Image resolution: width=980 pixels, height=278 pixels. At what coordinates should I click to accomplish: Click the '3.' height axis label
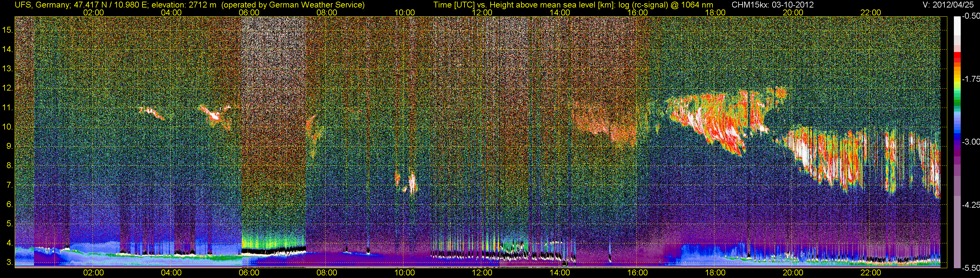10,262
